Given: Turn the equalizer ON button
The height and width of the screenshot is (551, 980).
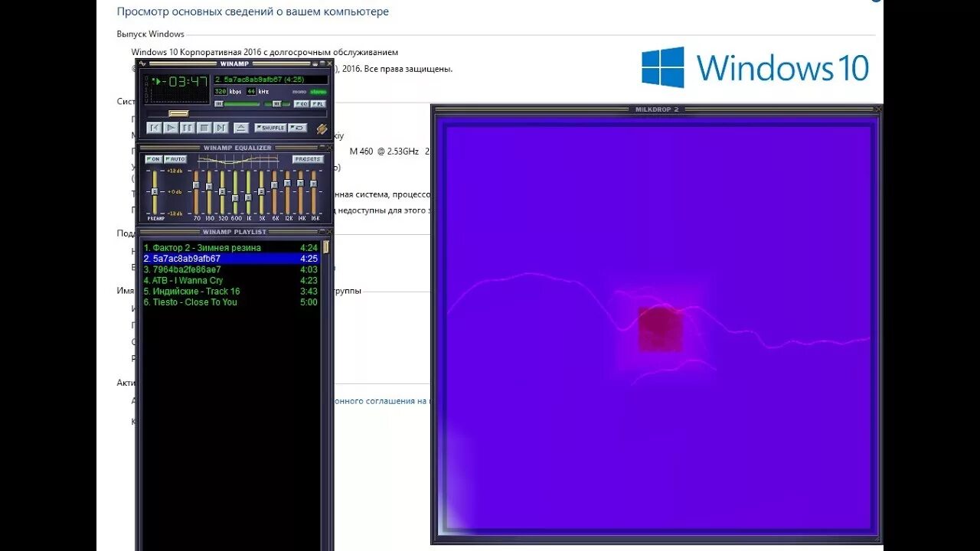Looking at the screenshot, I should [x=153, y=159].
